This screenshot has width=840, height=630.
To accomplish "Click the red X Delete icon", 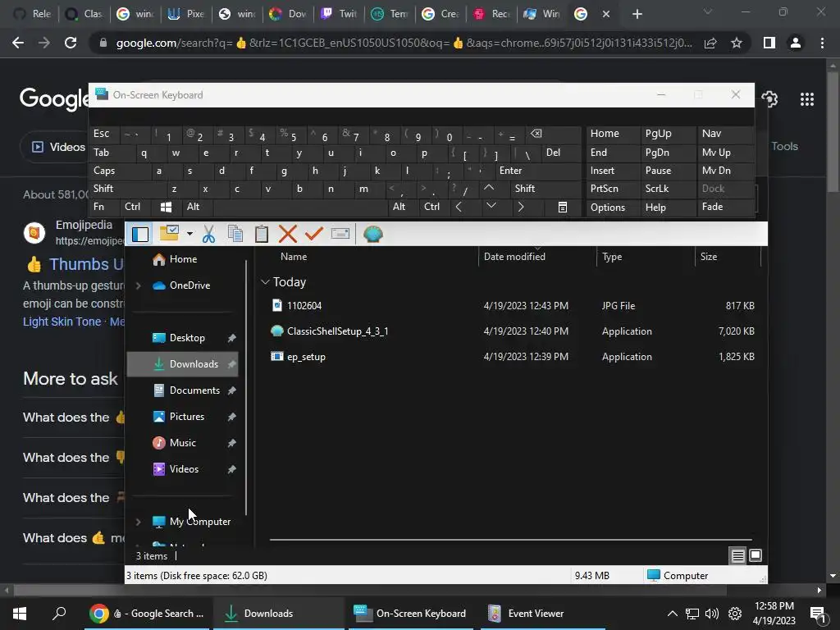I will click(x=288, y=234).
